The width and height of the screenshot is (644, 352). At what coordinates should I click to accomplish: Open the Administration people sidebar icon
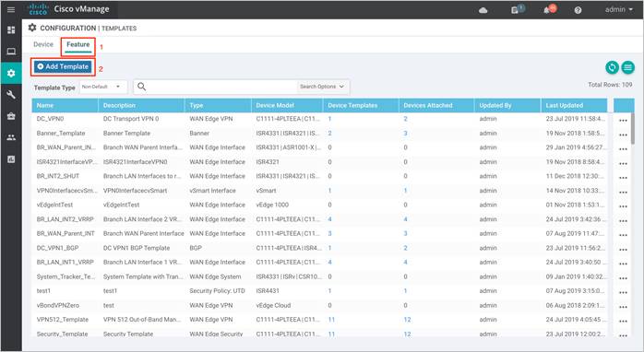click(x=11, y=137)
